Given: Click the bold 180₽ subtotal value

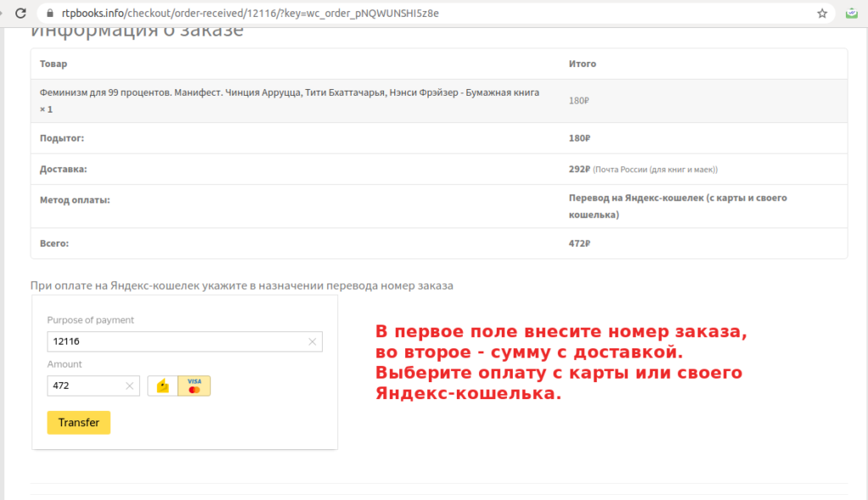Looking at the screenshot, I should click(580, 138).
